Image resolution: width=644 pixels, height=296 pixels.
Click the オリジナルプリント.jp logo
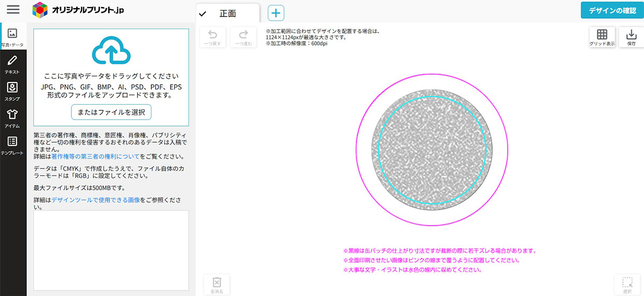[78, 10]
